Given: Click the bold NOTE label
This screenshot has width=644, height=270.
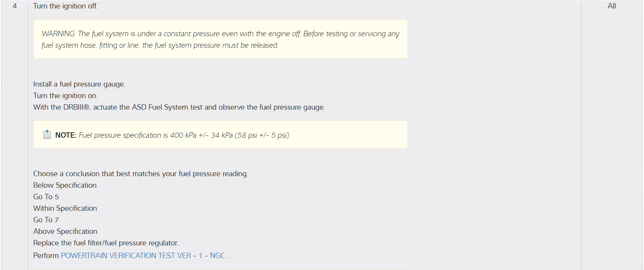Looking at the screenshot, I should 66,135.
